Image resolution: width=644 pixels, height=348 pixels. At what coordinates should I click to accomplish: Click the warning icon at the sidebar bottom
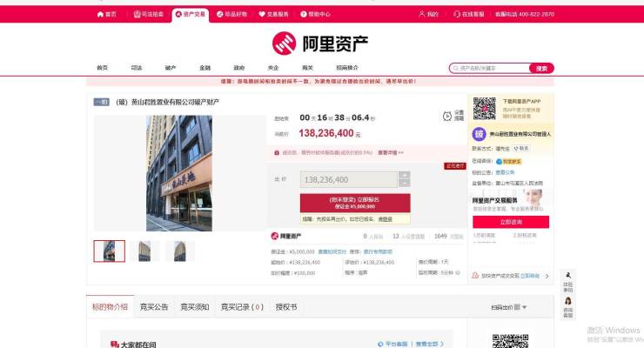point(475,276)
